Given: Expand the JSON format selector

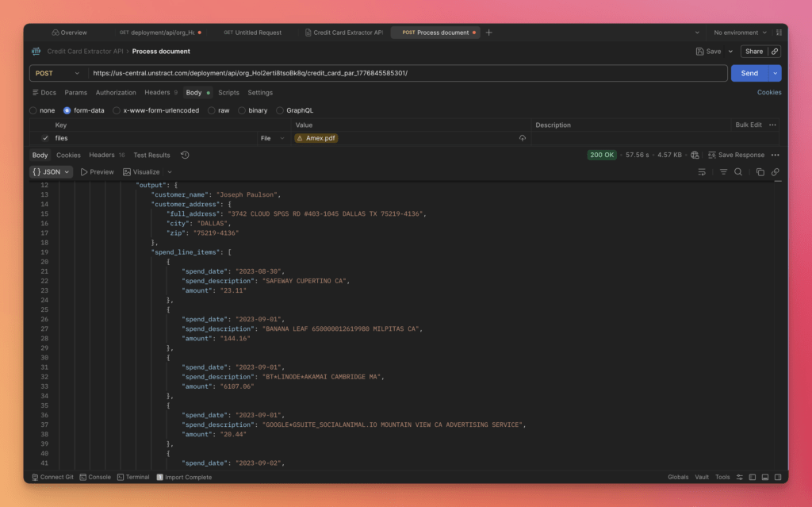Looking at the screenshot, I should [x=52, y=172].
